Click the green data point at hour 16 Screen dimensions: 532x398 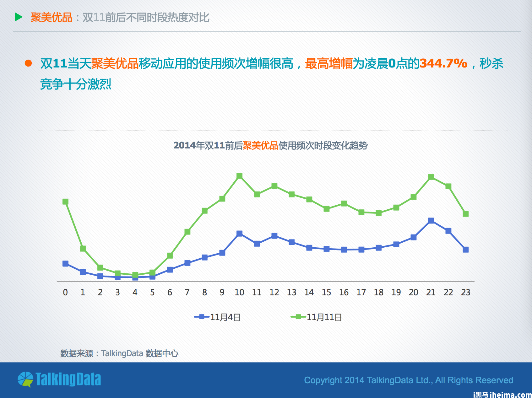(344, 203)
